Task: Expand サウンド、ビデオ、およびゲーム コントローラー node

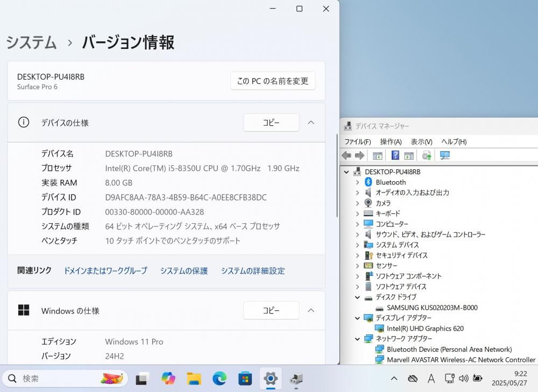Action: pyautogui.click(x=358, y=234)
